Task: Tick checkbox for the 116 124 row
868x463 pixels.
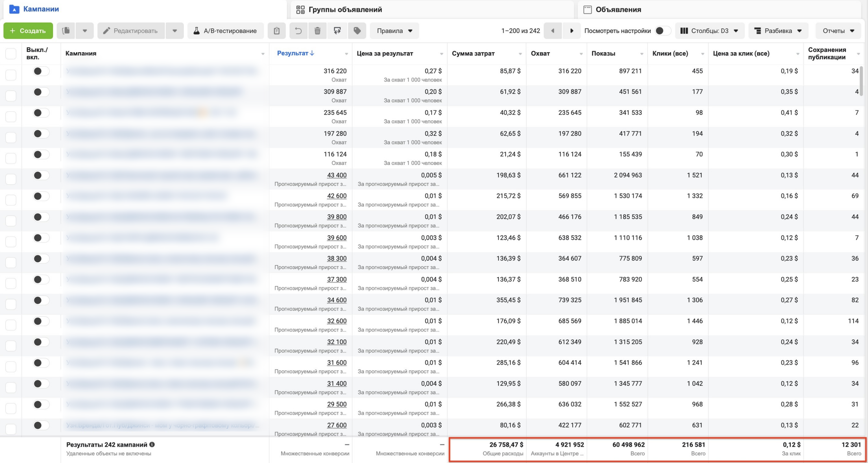Action: [x=11, y=158]
